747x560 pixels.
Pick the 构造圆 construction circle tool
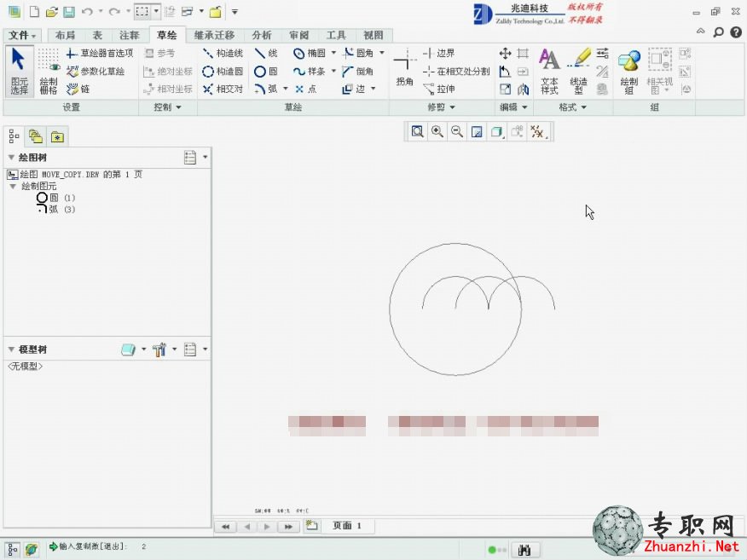pyautogui.click(x=223, y=71)
